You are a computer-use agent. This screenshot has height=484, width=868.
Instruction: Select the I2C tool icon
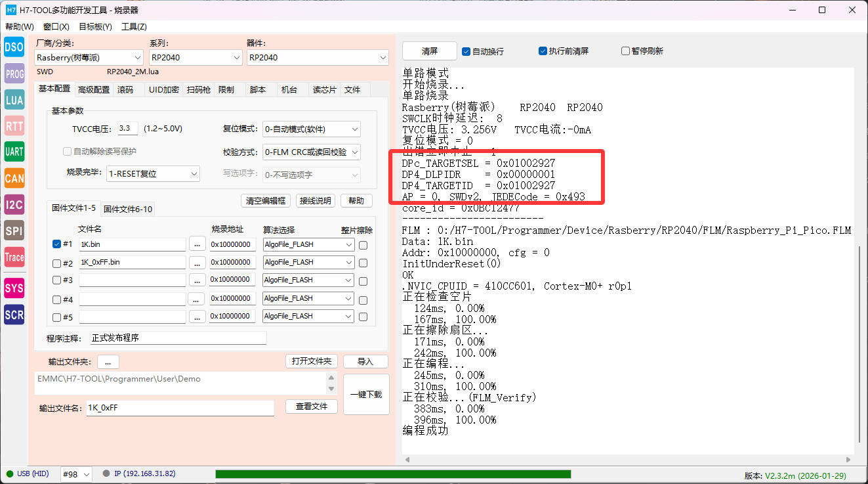click(x=14, y=204)
